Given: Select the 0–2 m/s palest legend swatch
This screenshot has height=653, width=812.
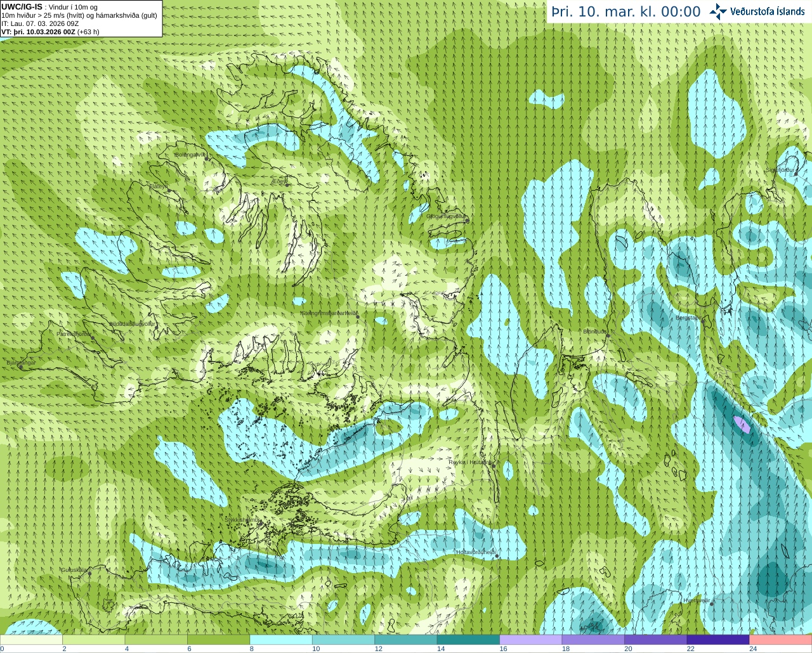Looking at the screenshot, I should coord(32,640).
